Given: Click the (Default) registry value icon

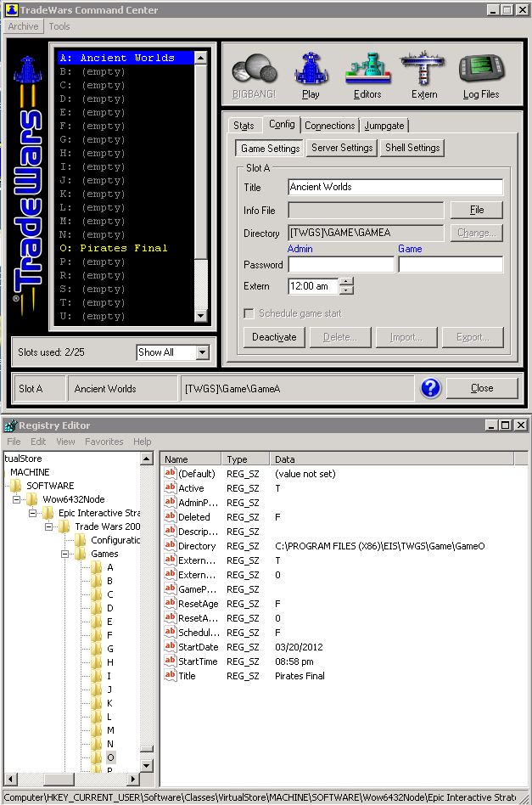Looking at the screenshot, I should 171,473.
